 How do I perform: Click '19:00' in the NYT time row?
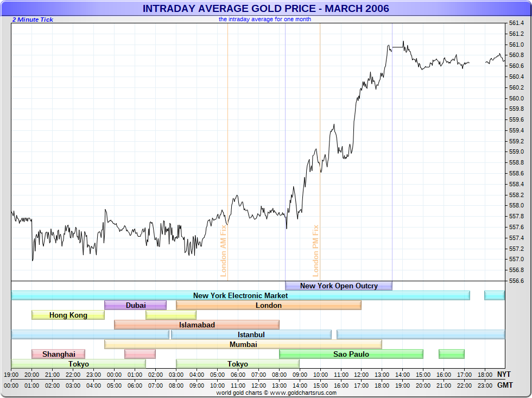(x=11, y=375)
